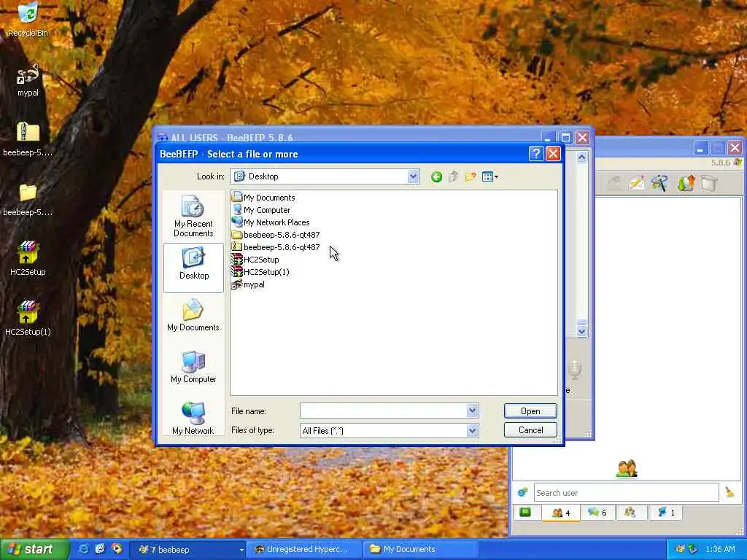Select the HC2Setup desktop icon
The image size is (747, 560).
pyautogui.click(x=28, y=259)
